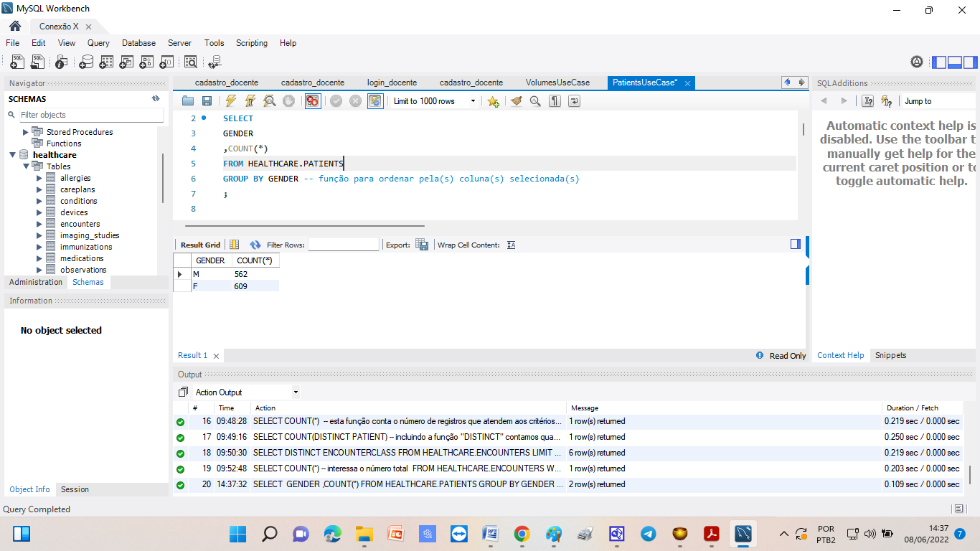Open the login_docente query tab
Viewport: 980px width, 551px height.
tap(392, 83)
